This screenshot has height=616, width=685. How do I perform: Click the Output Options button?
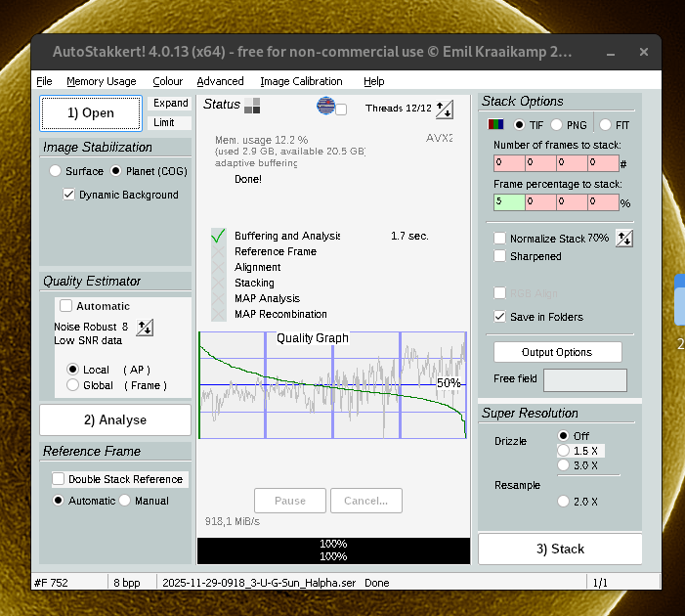tap(557, 352)
